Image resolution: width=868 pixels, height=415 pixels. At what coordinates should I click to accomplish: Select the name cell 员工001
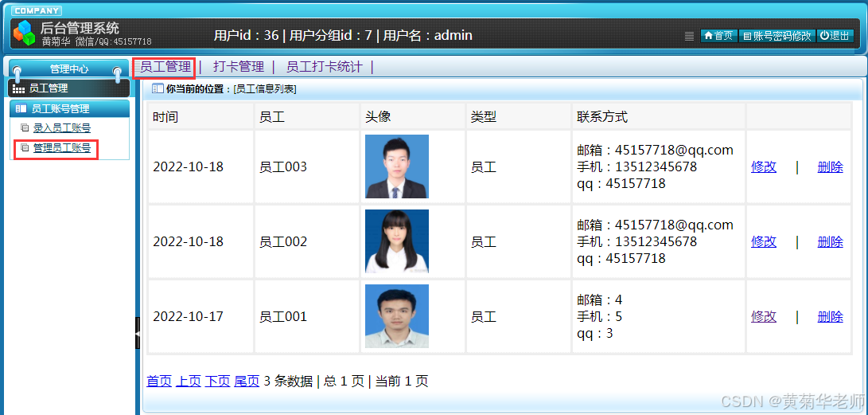tap(306, 316)
